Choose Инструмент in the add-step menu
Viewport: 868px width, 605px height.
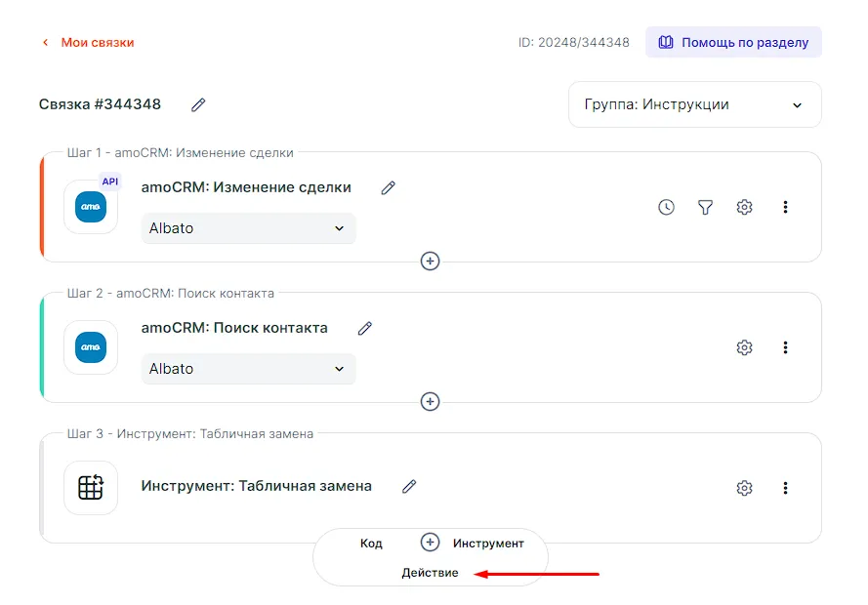(x=488, y=544)
